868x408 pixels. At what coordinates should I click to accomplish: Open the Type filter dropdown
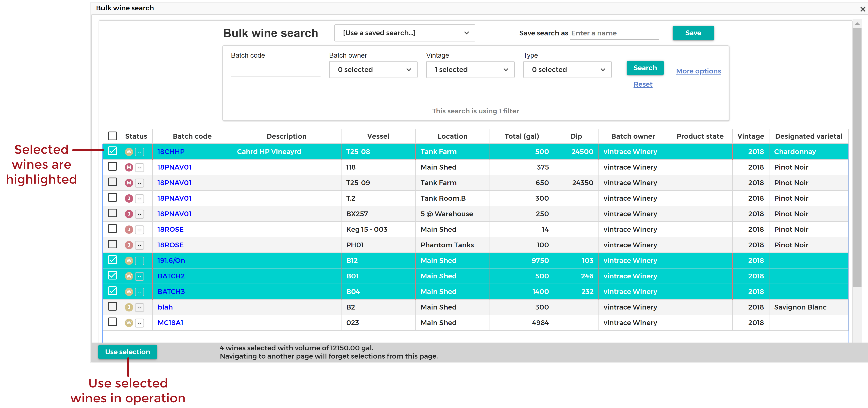(567, 70)
